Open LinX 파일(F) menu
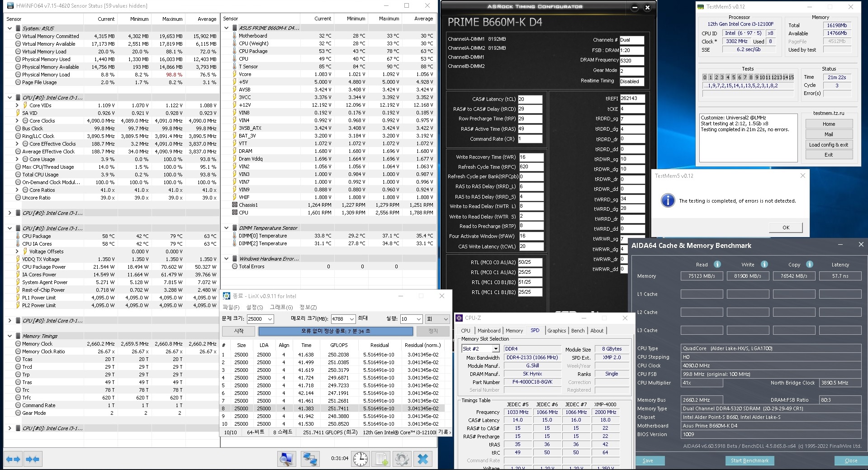 click(231, 308)
